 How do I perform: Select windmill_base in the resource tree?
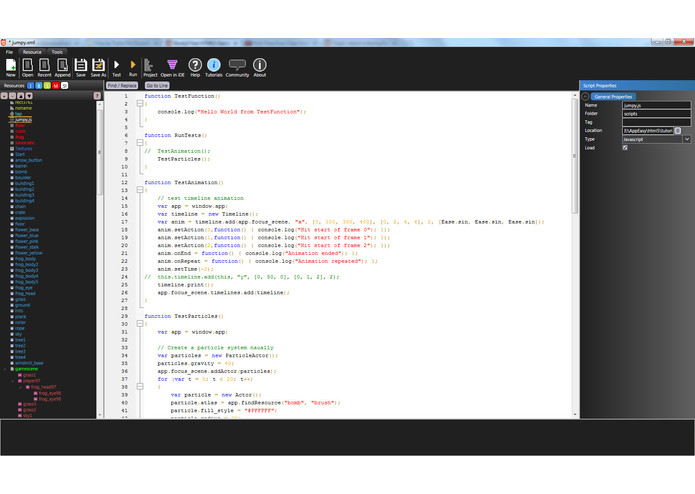[x=29, y=363]
